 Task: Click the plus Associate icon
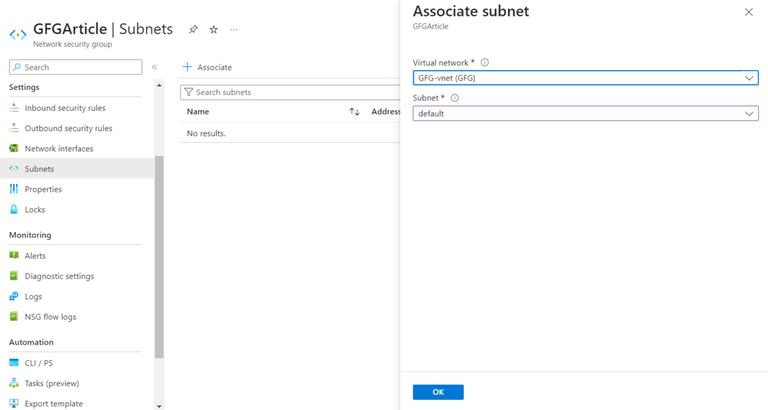coord(187,67)
